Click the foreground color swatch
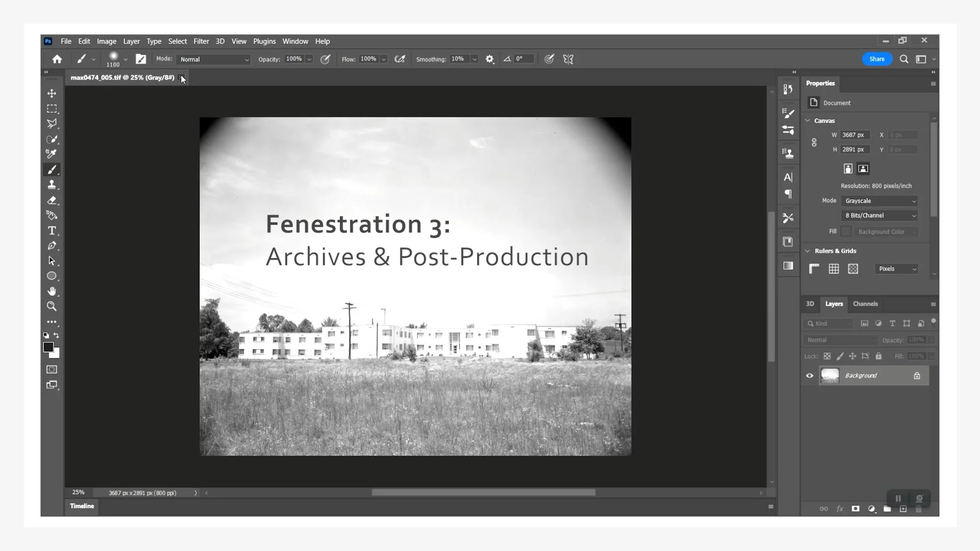 tap(48, 347)
